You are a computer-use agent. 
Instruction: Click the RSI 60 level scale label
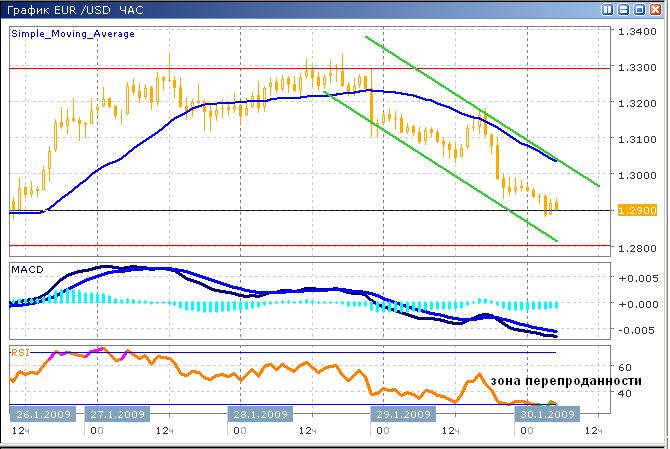tap(628, 367)
